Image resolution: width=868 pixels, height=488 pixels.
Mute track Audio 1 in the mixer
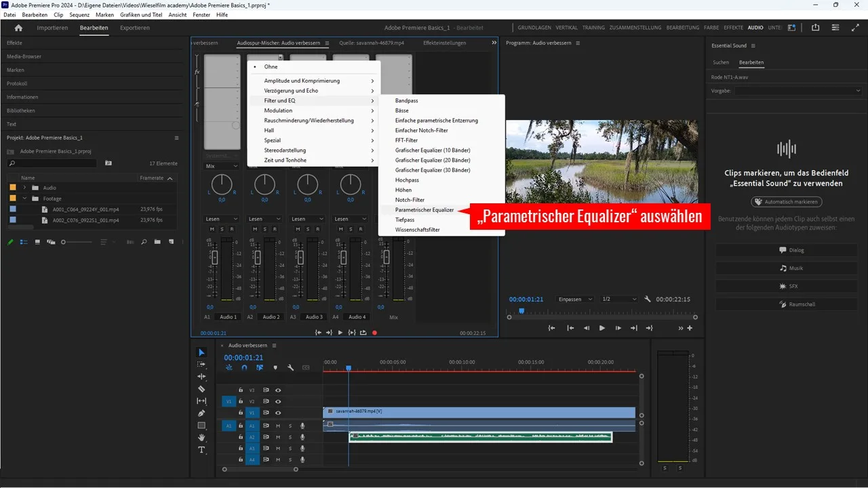pyautogui.click(x=212, y=229)
